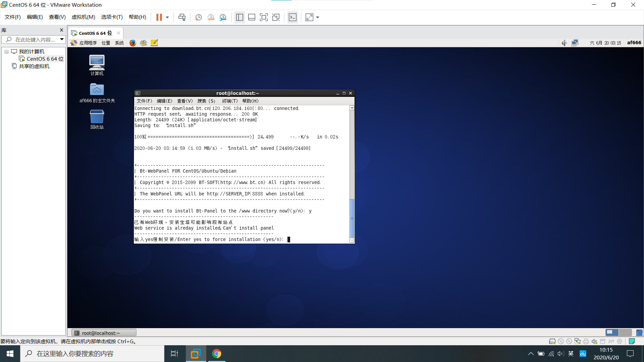The width and height of the screenshot is (644, 362).
Task: Open the guest 系统 menu
Action: point(119,43)
